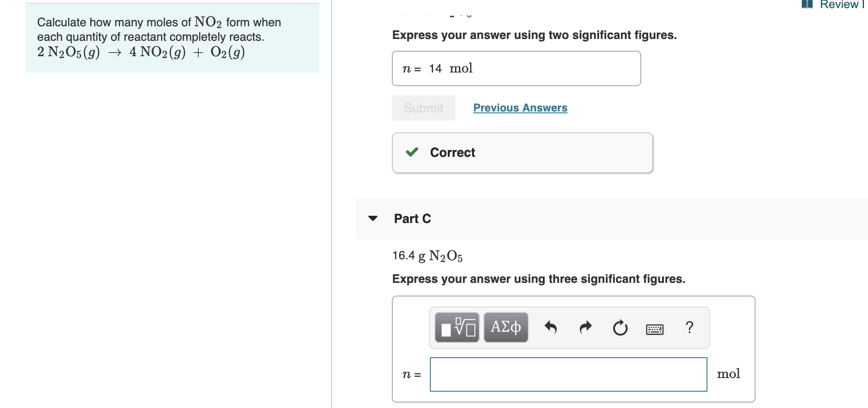Image resolution: width=868 pixels, height=408 pixels.
Task: Click the question mark help icon
Action: [x=688, y=327]
